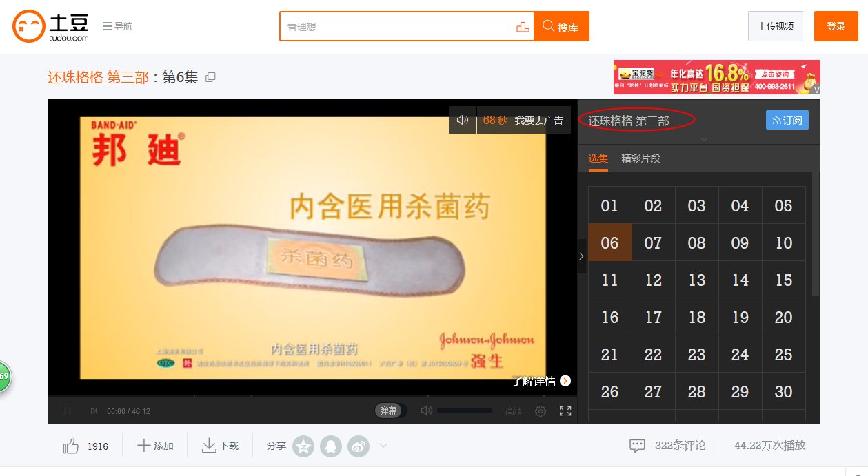Pause the video playback

coord(67,411)
